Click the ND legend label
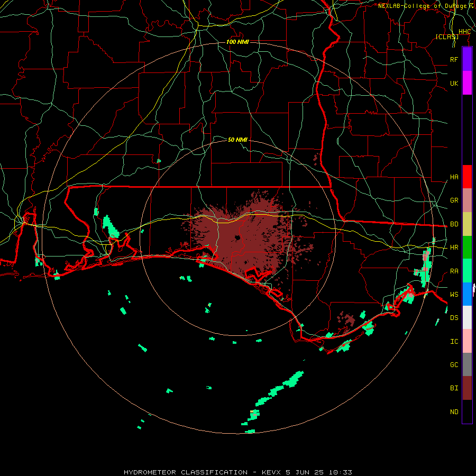 tap(454, 412)
